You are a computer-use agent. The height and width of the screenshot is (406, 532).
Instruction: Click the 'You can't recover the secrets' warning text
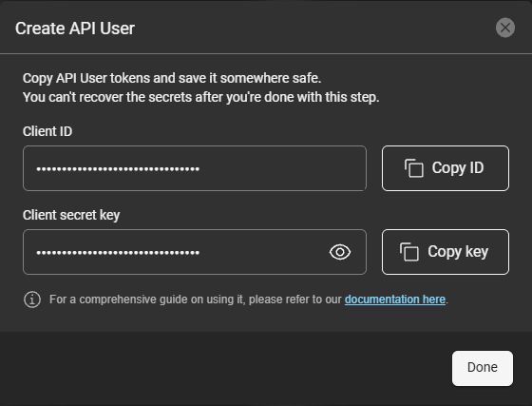point(200,97)
